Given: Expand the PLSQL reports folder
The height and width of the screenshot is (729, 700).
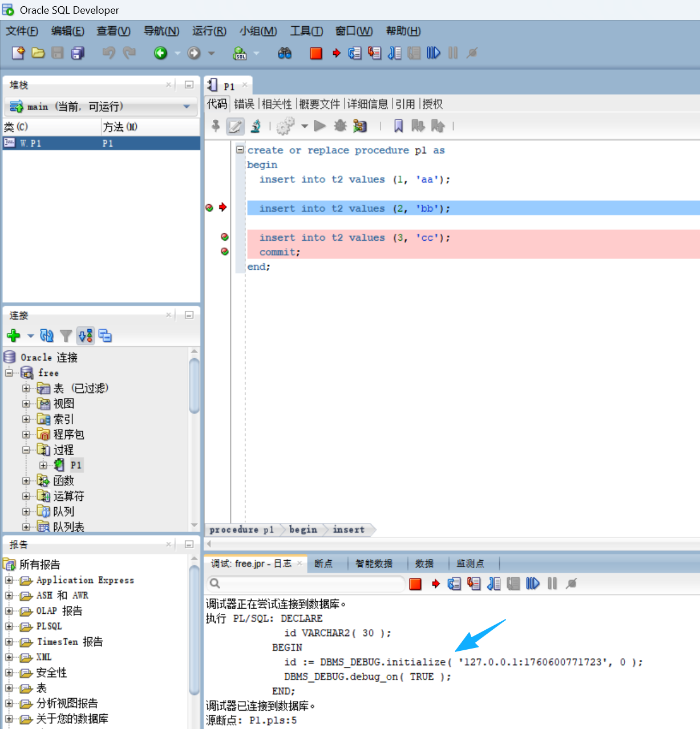Looking at the screenshot, I should pyautogui.click(x=9, y=626).
